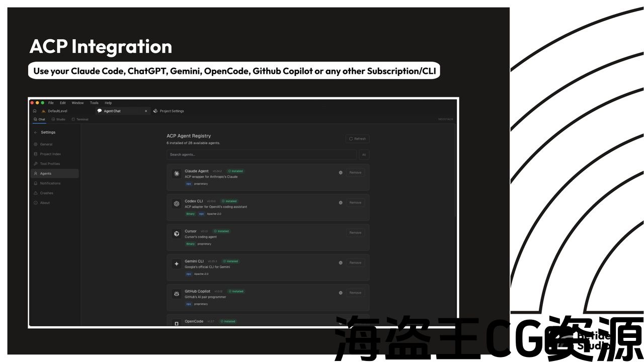Image resolution: width=644 pixels, height=362 pixels.
Task: Click the Gemini CLI sparkle icon
Action: tap(177, 264)
